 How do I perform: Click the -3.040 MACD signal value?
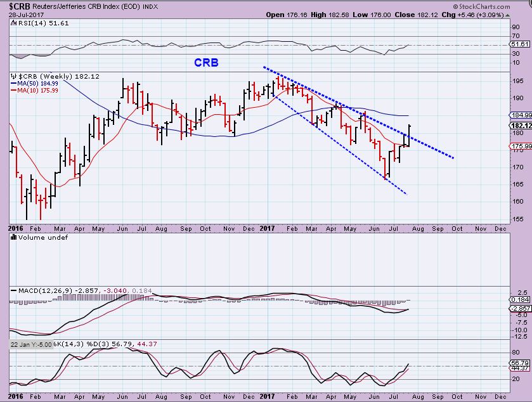click(x=115, y=291)
